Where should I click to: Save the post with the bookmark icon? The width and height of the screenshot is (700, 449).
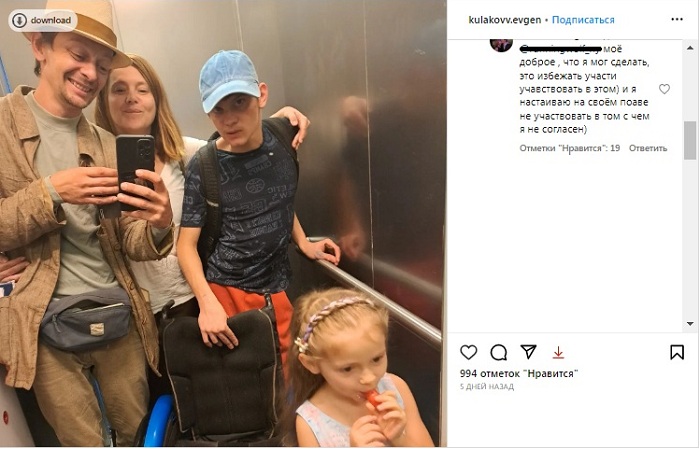(x=677, y=352)
